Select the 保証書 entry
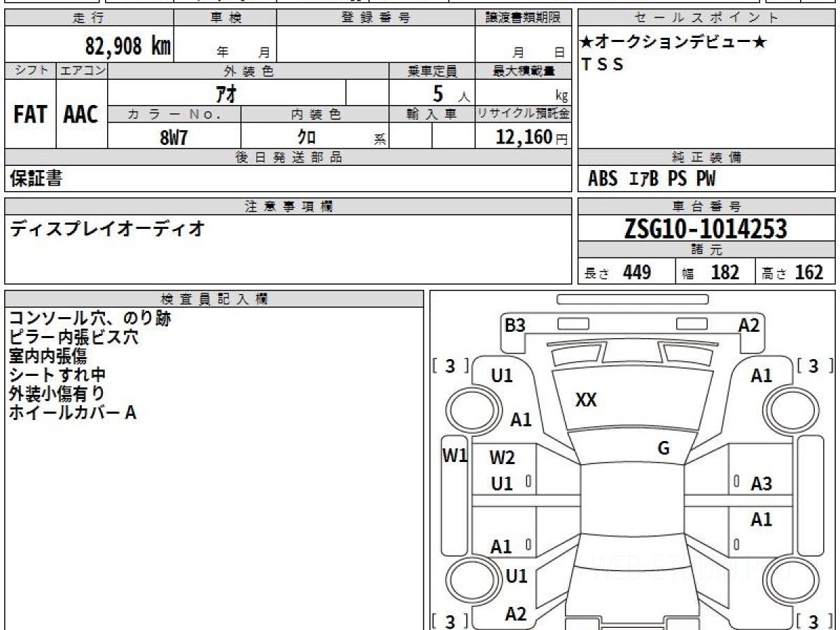The image size is (840, 630). [x=36, y=178]
